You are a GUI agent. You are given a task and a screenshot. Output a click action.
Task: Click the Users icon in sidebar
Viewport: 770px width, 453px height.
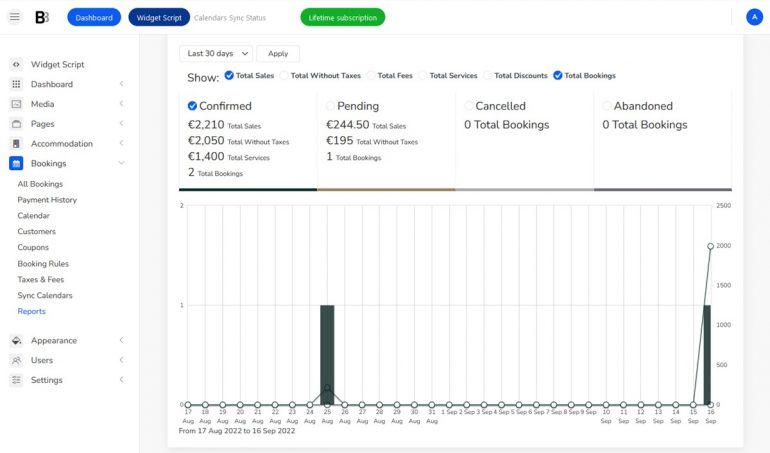tap(16, 360)
